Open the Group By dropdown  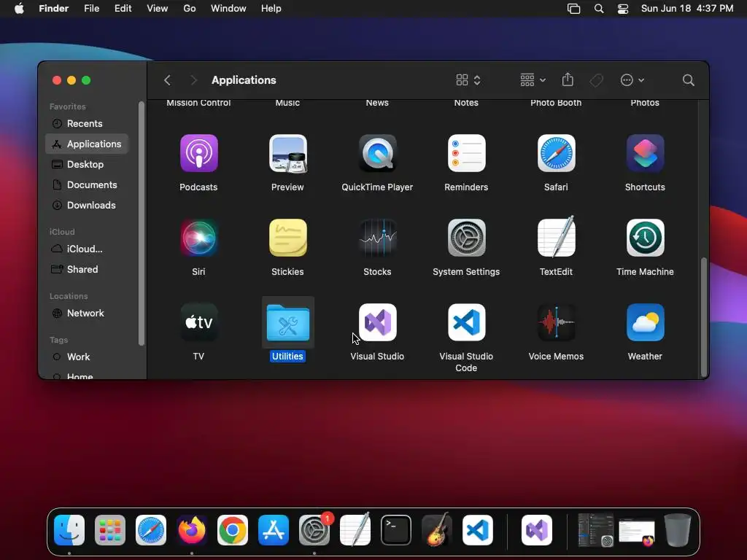click(x=533, y=80)
